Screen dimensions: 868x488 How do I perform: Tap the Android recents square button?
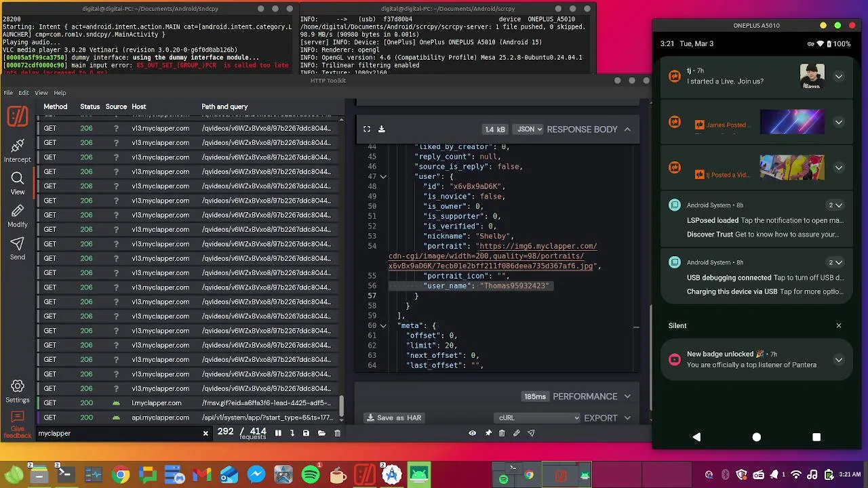tap(816, 437)
